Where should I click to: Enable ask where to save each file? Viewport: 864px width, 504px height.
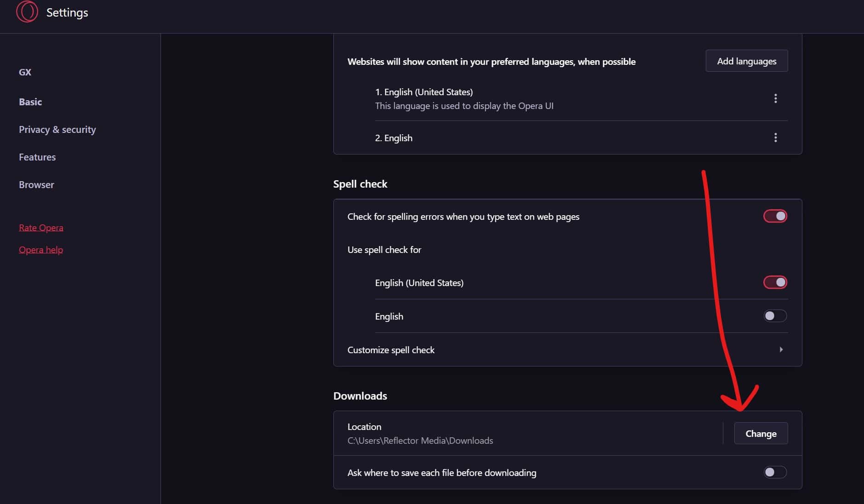pyautogui.click(x=775, y=472)
